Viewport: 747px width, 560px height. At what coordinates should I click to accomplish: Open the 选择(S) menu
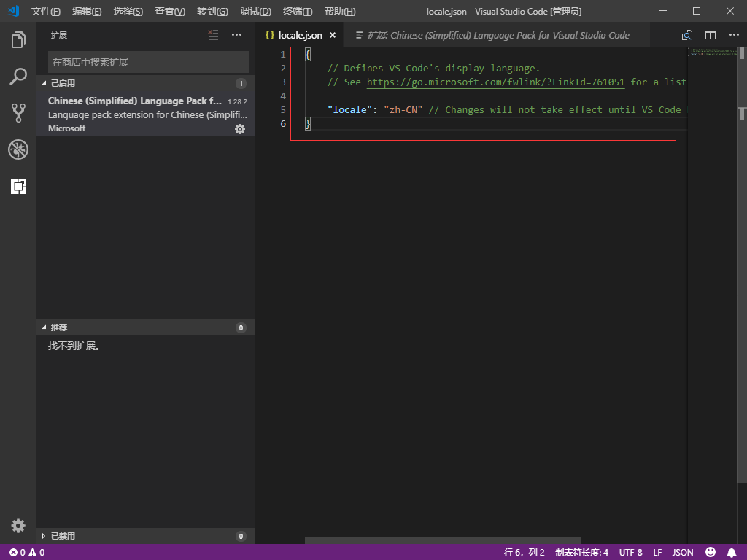(128, 12)
